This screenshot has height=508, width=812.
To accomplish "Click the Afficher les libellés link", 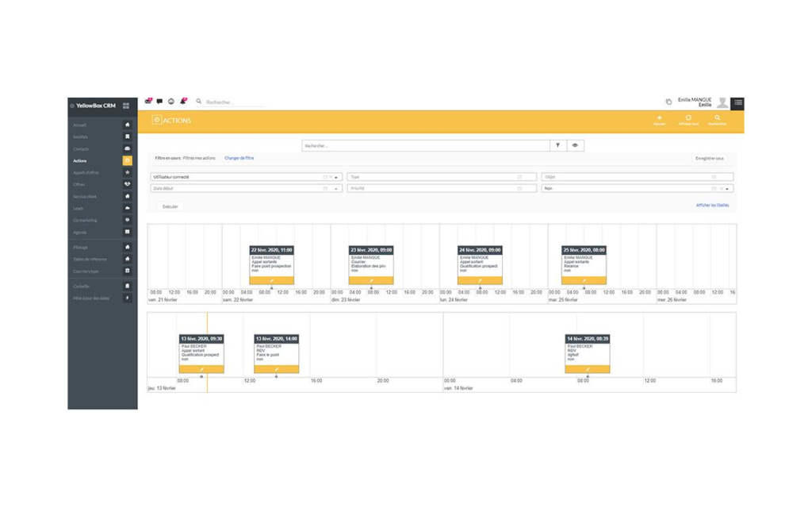I will [x=712, y=206].
